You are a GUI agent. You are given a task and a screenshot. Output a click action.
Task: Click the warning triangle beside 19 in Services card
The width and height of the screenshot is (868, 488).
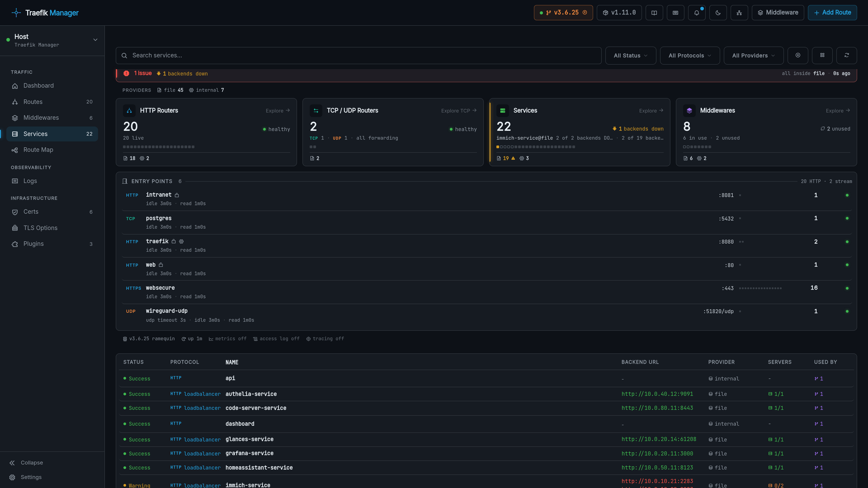click(513, 158)
